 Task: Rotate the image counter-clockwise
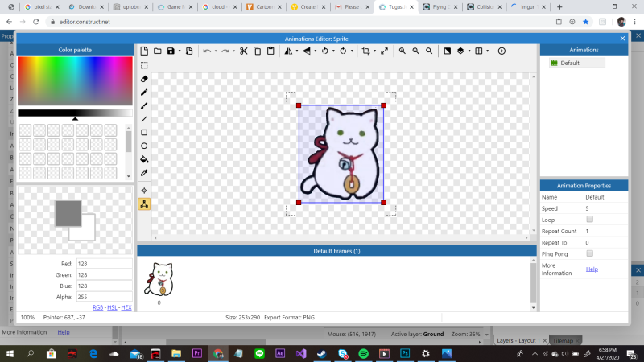tap(325, 51)
